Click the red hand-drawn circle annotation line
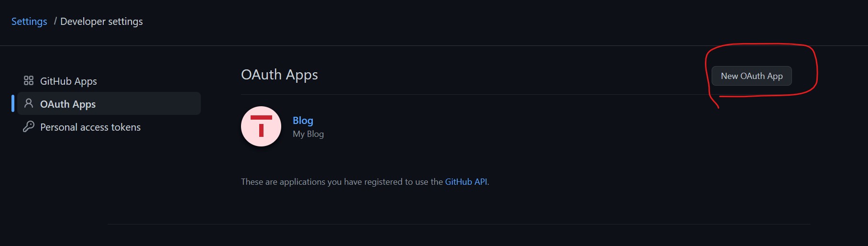The width and height of the screenshot is (868, 246). 817,72
